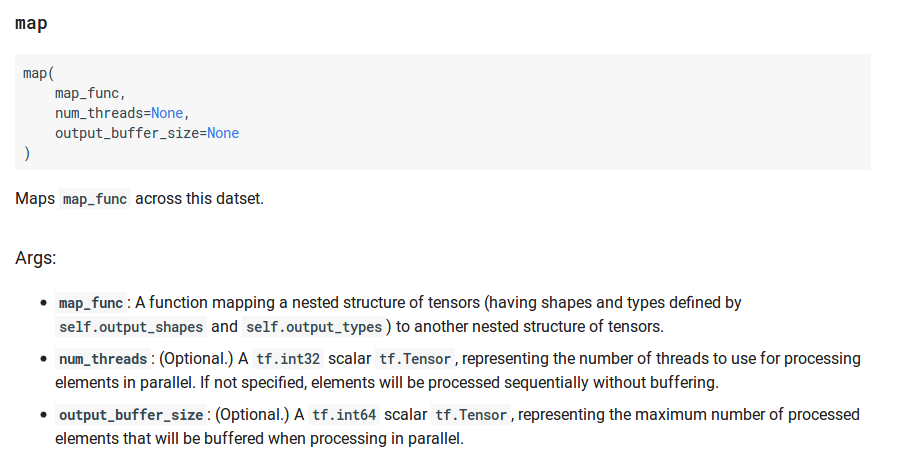Click the tf.int32 inline code
The image size is (902, 473).
click(x=287, y=359)
